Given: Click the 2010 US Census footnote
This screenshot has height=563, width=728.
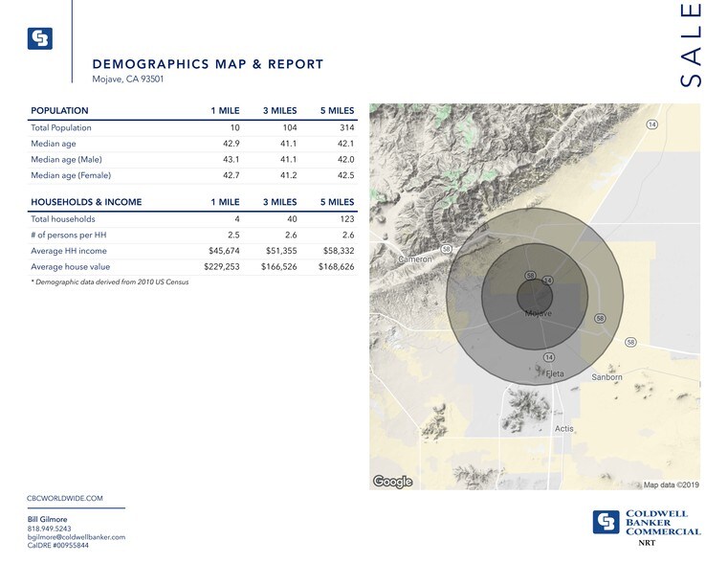Looking at the screenshot, I should coord(110,281).
